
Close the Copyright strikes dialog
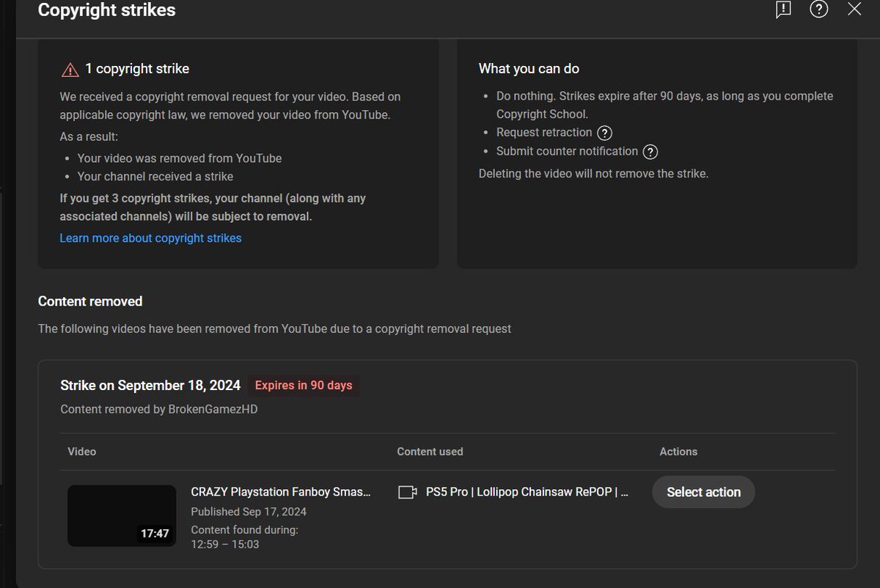854,9
